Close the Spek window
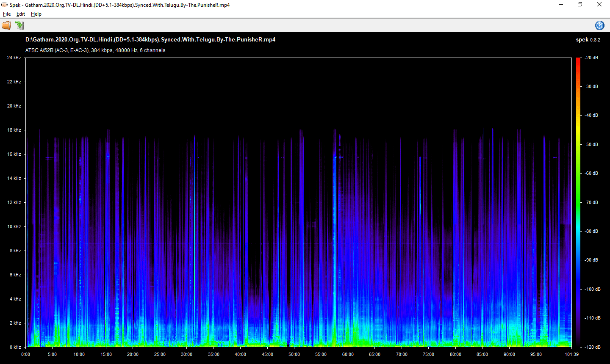The image size is (610, 364). coord(599,5)
